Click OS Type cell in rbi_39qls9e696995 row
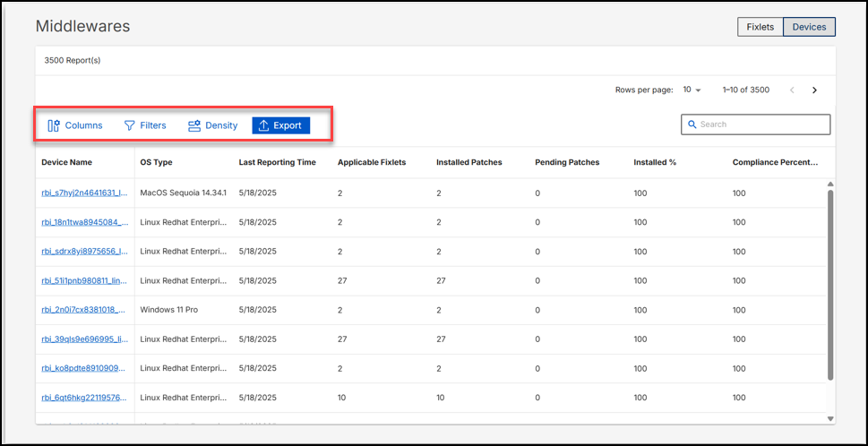This screenshot has height=446, width=868. (x=184, y=339)
